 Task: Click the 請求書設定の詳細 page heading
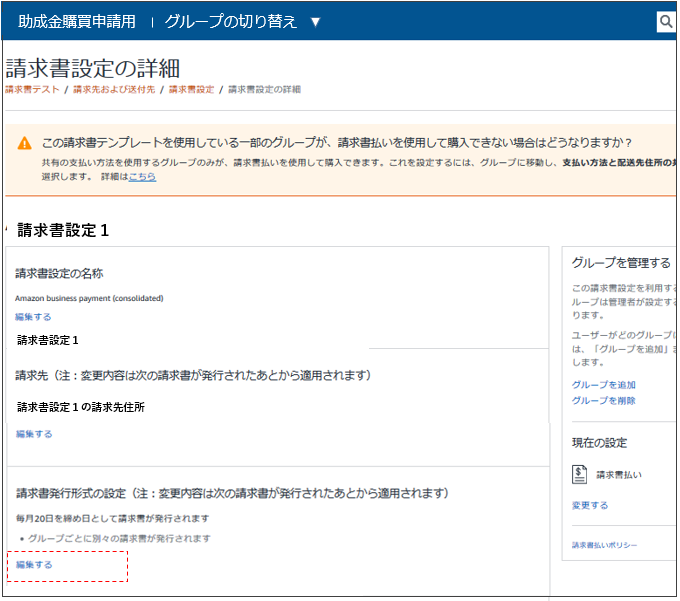(92, 69)
